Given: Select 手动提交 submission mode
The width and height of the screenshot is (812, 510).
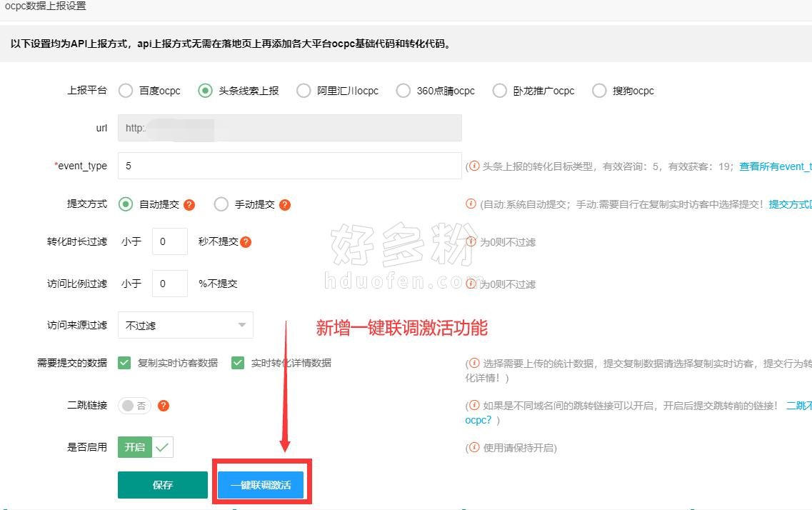Looking at the screenshot, I should tap(221, 204).
